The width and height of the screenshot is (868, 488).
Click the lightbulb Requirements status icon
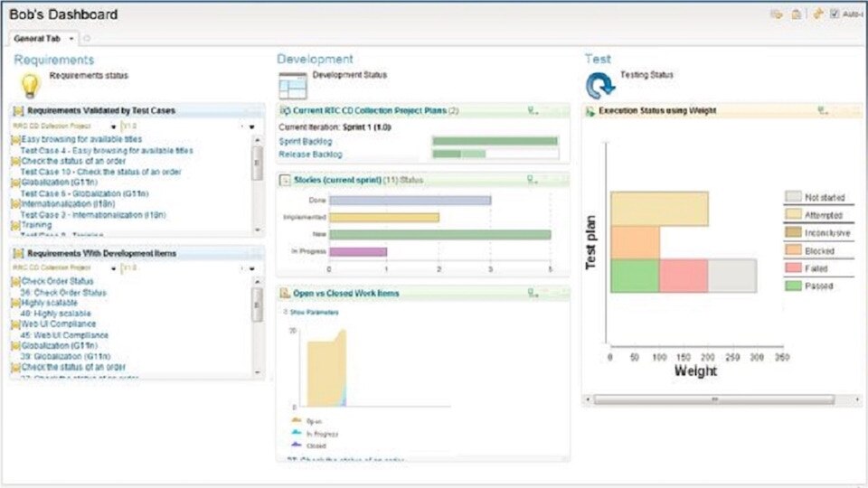[30, 85]
